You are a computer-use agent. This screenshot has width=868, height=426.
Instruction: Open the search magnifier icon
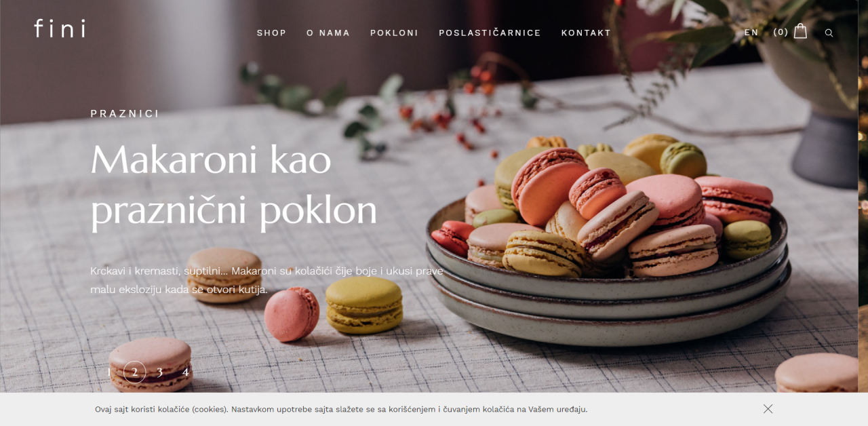829,33
